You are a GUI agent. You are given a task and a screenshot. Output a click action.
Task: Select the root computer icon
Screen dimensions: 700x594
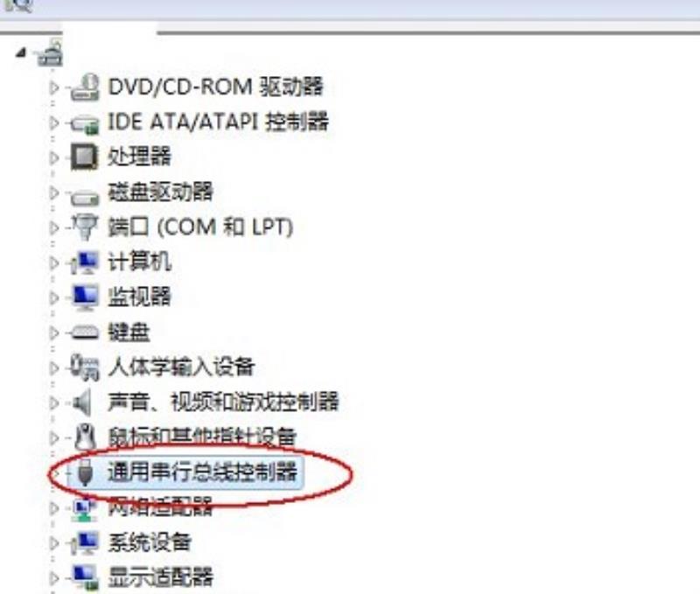(x=49, y=53)
